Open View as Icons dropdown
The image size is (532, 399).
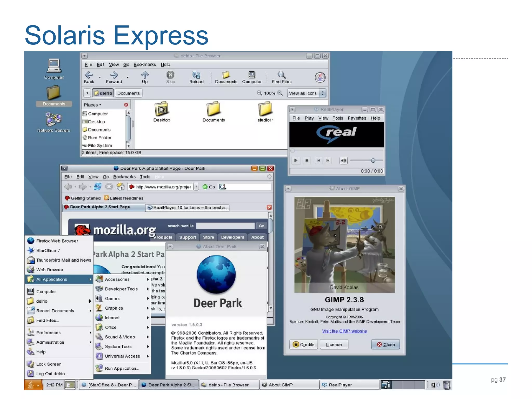click(306, 93)
